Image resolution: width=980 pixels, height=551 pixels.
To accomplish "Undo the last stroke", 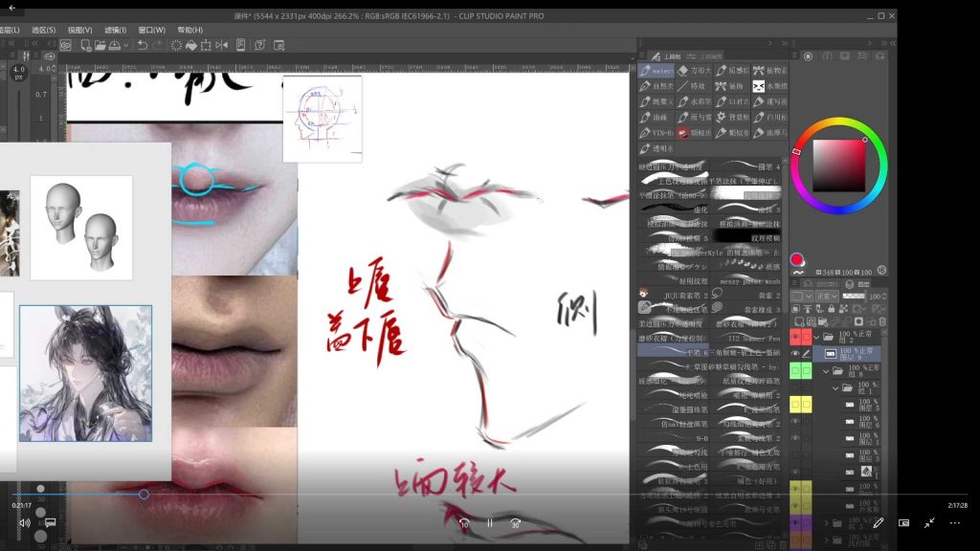I will [143, 45].
